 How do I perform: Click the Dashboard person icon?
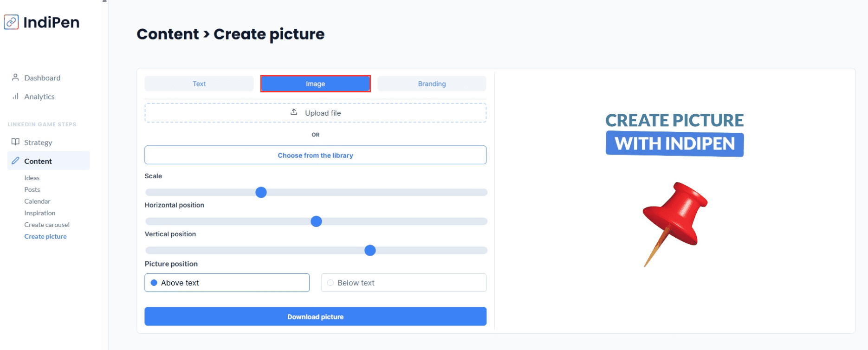[15, 78]
